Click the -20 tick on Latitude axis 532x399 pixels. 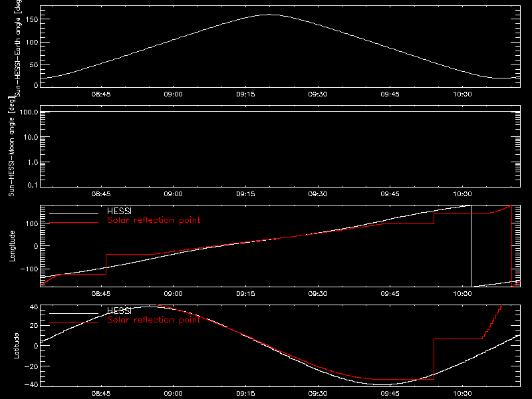point(31,366)
